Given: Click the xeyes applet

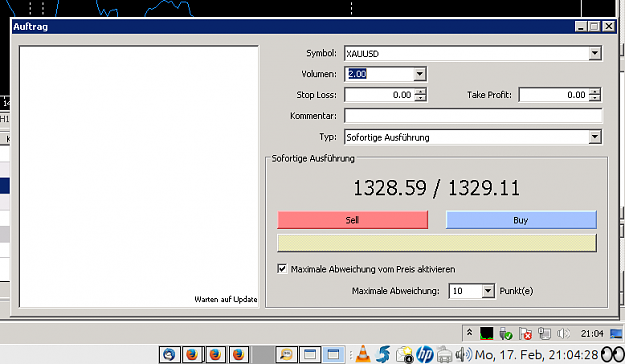Looking at the screenshot, I should click(x=613, y=354).
